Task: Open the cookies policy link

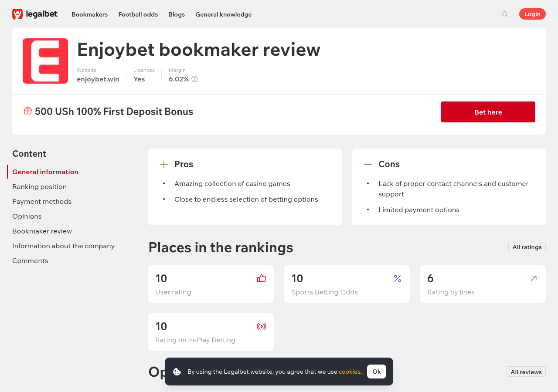Action: (350, 372)
